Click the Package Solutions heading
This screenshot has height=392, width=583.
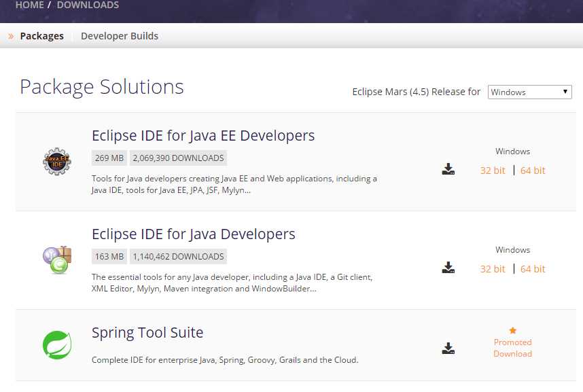(x=102, y=88)
